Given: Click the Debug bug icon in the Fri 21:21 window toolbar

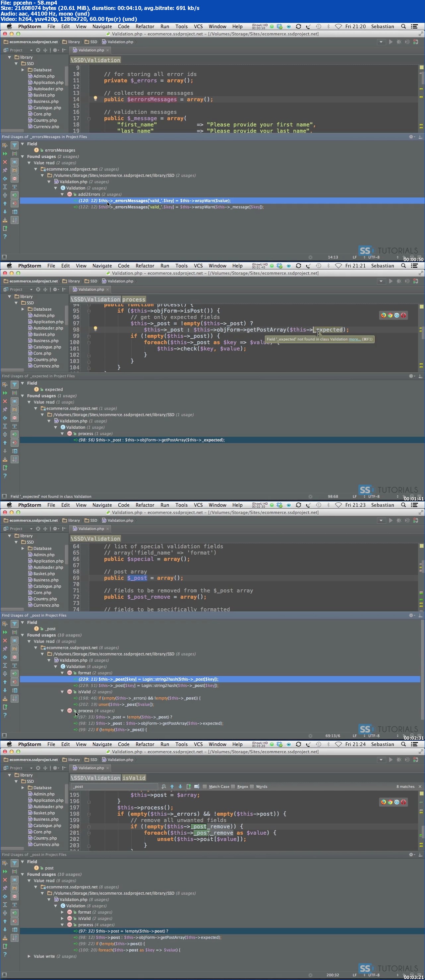Looking at the screenshot, I should coord(399,281).
